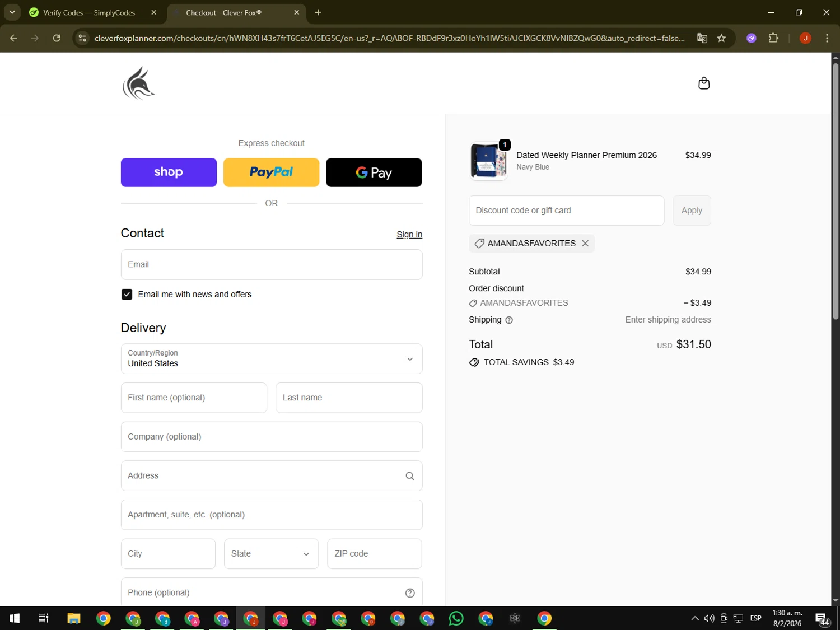840x630 pixels.
Task: Open the Chrome profile avatar
Action: pyautogui.click(x=805, y=38)
